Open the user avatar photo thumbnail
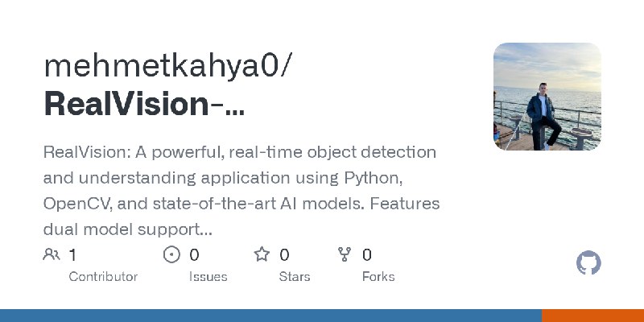The image size is (644, 322). [547, 97]
